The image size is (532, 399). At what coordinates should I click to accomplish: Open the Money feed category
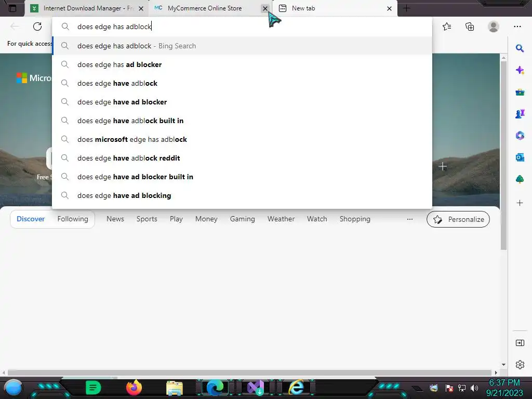click(x=206, y=219)
